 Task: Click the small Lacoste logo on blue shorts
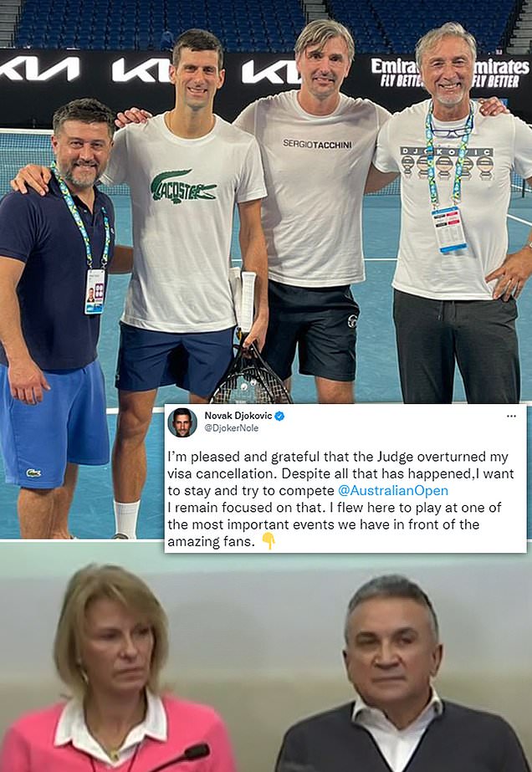pyautogui.click(x=33, y=473)
